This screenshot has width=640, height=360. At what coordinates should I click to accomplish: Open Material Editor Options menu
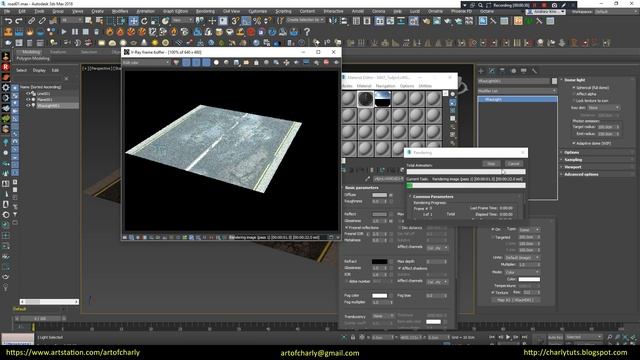pos(407,86)
